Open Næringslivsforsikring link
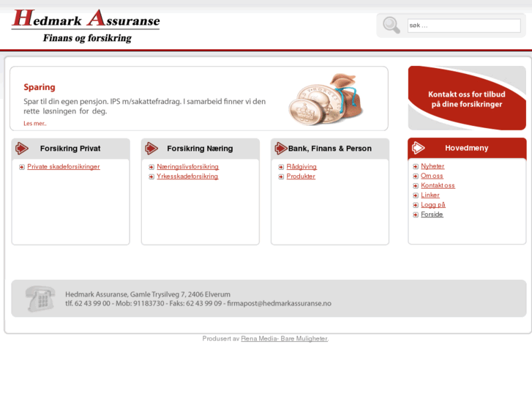532x399 pixels. 187,167
